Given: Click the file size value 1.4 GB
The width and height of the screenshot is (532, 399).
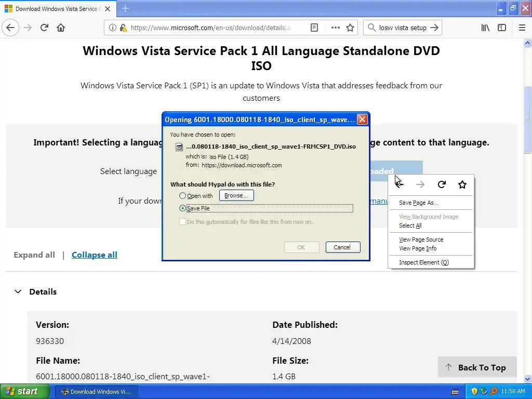Looking at the screenshot, I should 284,376.
